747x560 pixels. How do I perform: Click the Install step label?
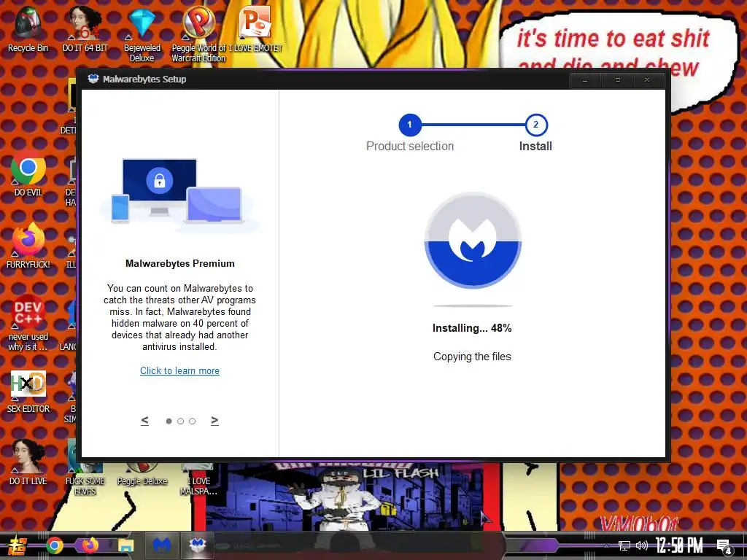[x=535, y=146]
